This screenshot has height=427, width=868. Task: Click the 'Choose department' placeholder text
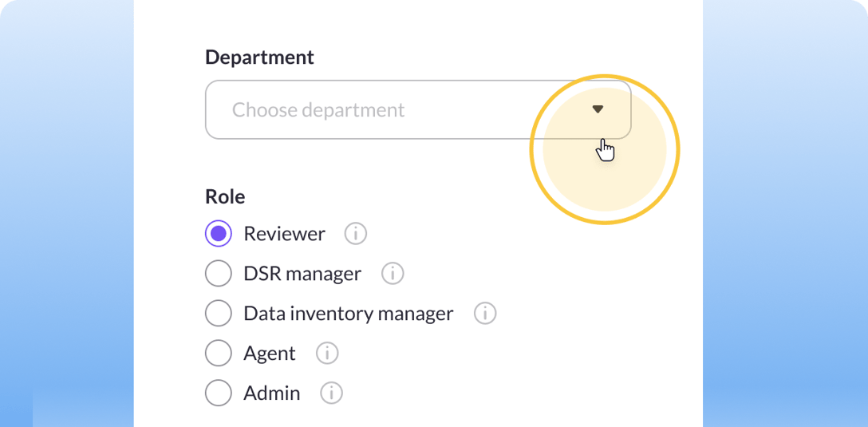(318, 109)
